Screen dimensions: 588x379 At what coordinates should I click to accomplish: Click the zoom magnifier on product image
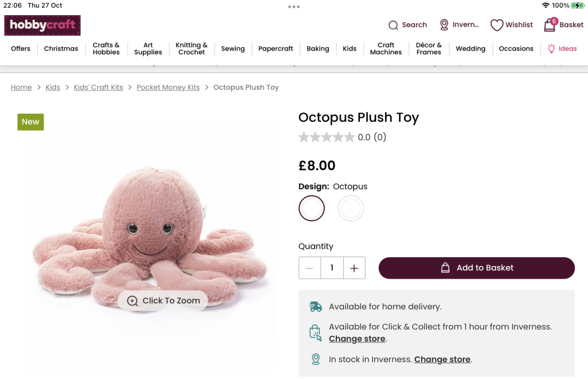(132, 301)
